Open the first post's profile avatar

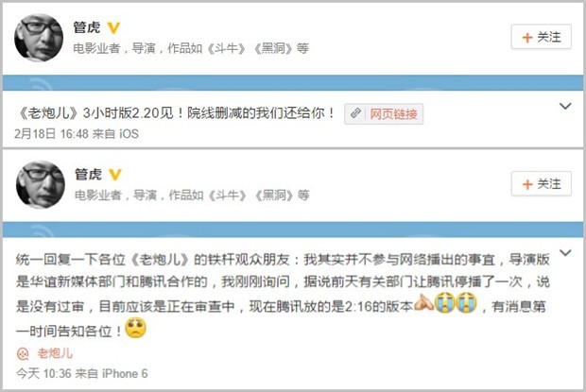pyautogui.click(x=39, y=38)
